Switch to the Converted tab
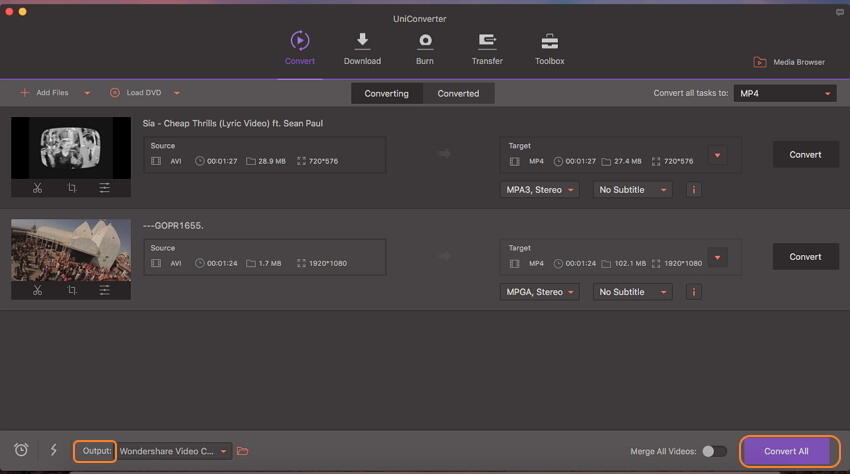This screenshot has width=850, height=474. (x=458, y=93)
